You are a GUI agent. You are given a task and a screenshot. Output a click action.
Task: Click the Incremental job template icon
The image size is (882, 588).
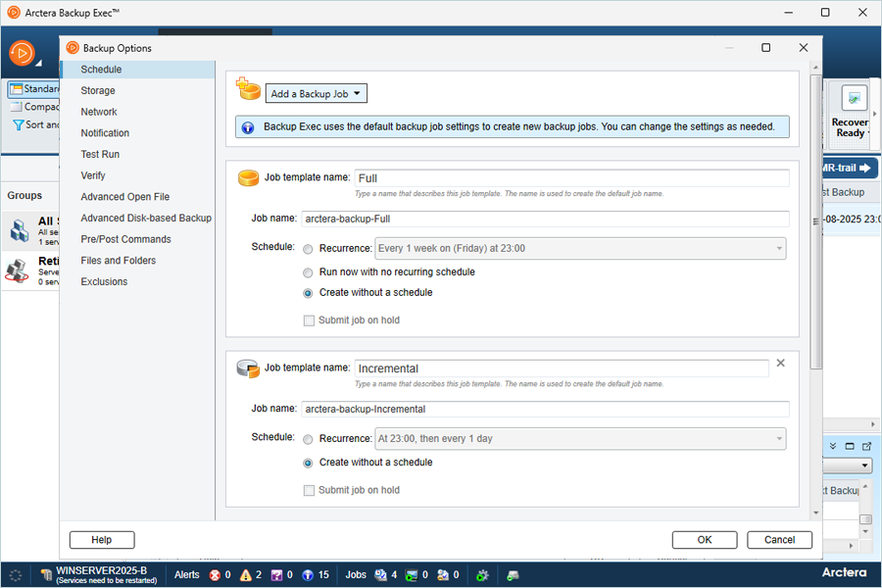coord(248,368)
